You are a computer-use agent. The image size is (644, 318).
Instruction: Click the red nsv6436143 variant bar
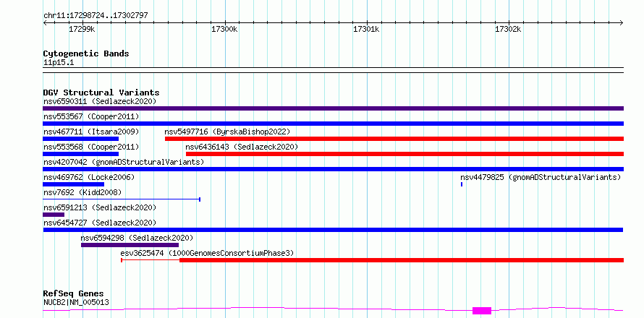pyautogui.click(x=405, y=154)
